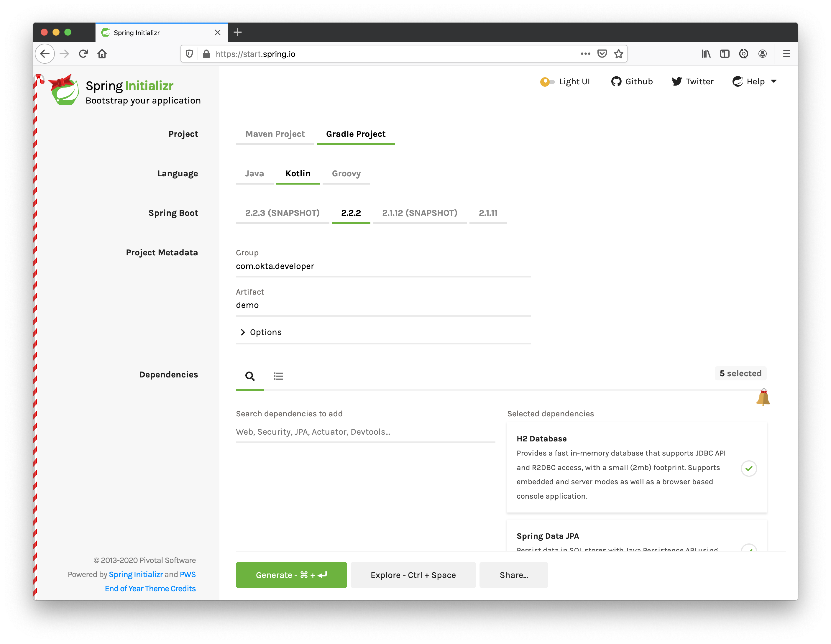Viewport: 831px width, 644px height.
Task: Expand the Options section
Action: (261, 332)
